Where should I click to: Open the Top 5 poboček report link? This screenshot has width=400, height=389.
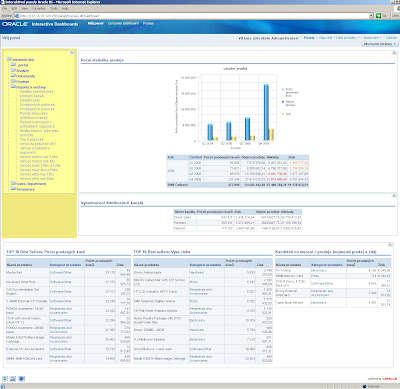pos(31,139)
